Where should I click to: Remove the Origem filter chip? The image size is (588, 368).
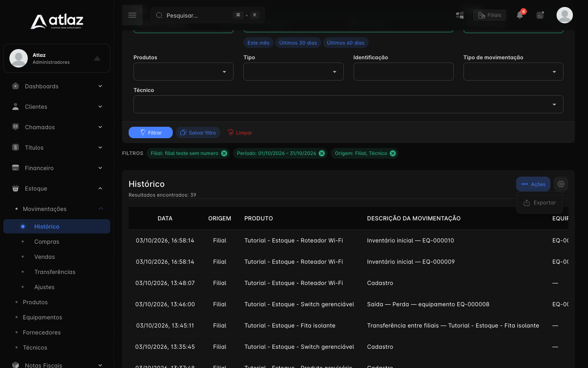click(393, 153)
